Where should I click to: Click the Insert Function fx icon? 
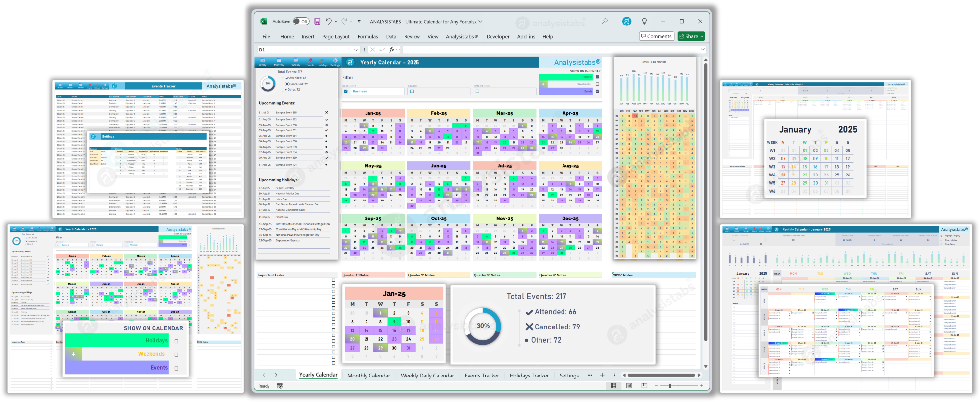pyautogui.click(x=392, y=50)
